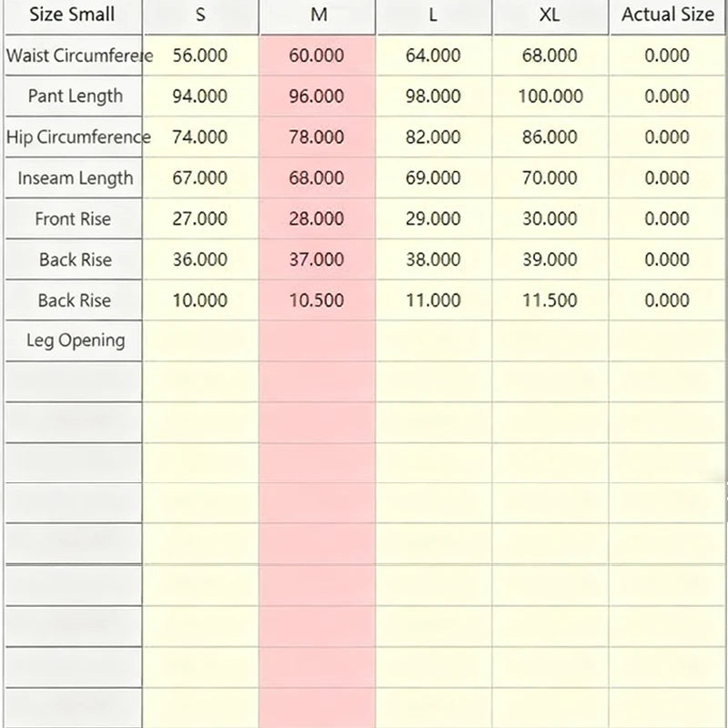Click the Size Small corner header
Viewport: 728px width, 728px height.
[x=73, y=16]
